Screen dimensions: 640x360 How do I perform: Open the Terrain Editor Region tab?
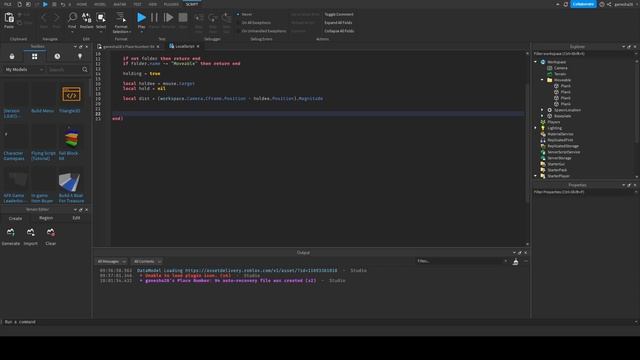(46, 218)
